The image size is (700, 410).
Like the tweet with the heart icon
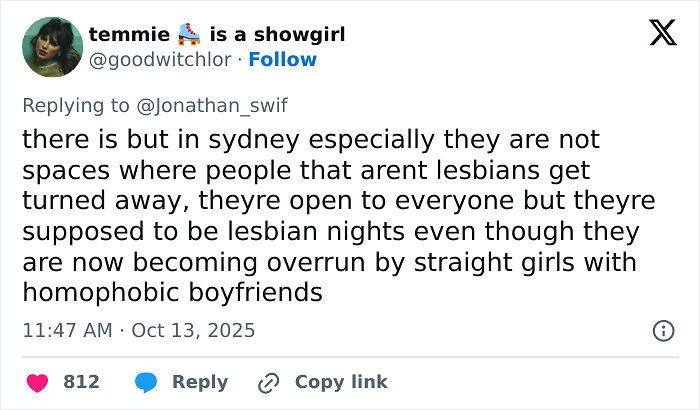(37, 382)
